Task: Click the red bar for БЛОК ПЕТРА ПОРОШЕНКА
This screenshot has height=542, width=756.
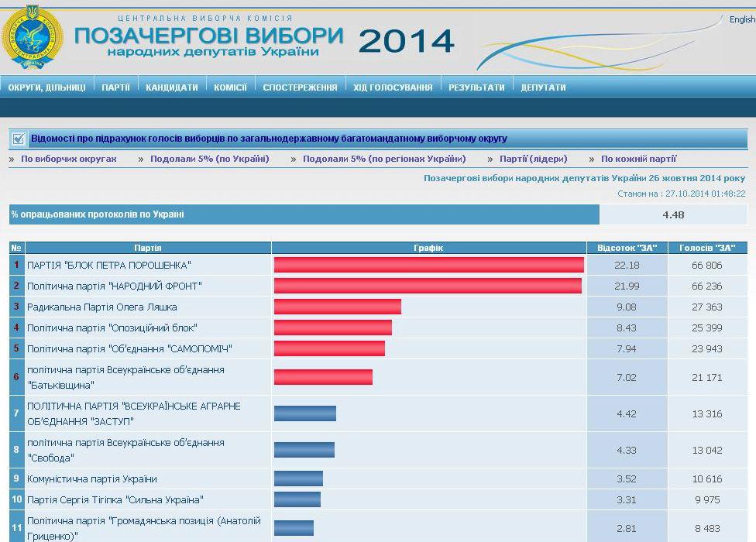Action: [428, 265]
